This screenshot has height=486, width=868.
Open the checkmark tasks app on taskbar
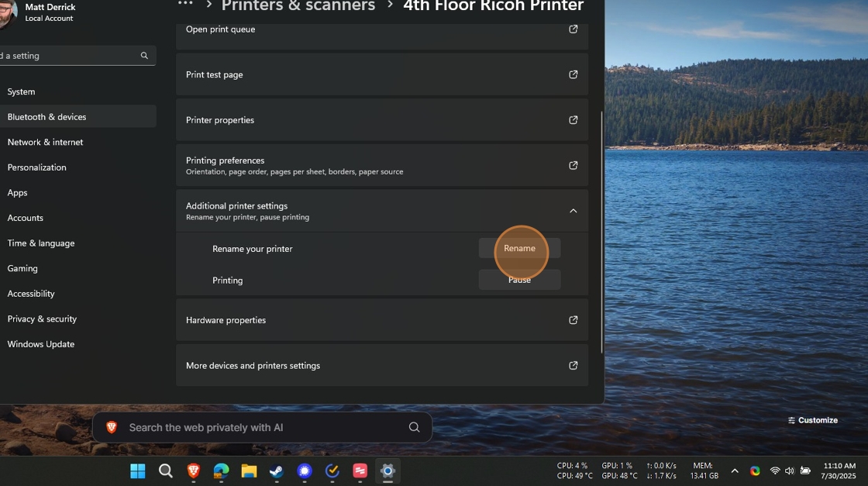pyautogui.click(x=332, y=471)
